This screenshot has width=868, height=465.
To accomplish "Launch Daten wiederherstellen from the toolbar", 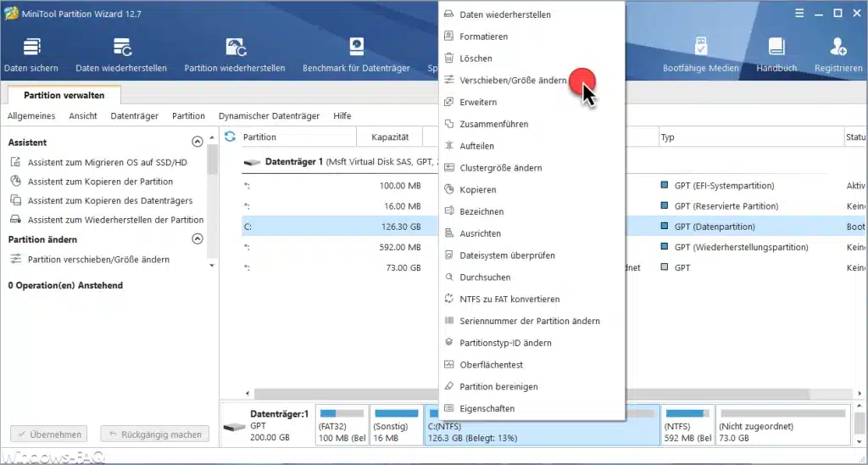I will [121, 55].
